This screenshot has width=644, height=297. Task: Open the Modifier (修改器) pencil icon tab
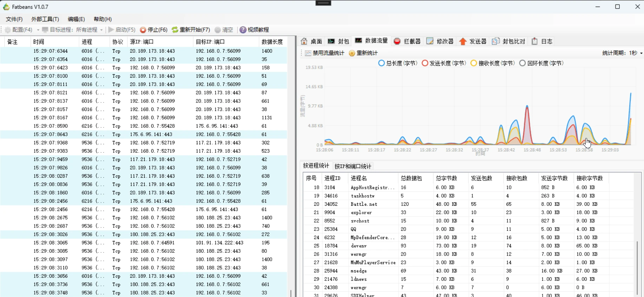coord(430,41)
